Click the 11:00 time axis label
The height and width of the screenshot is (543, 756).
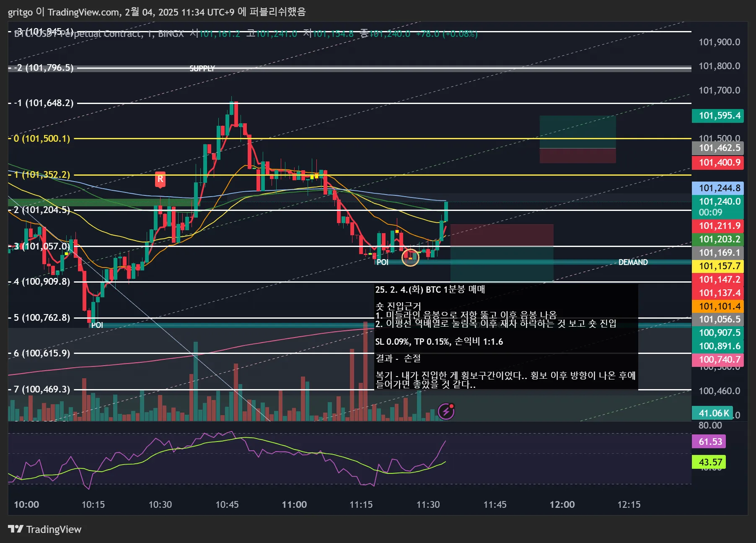click(294, 504)
